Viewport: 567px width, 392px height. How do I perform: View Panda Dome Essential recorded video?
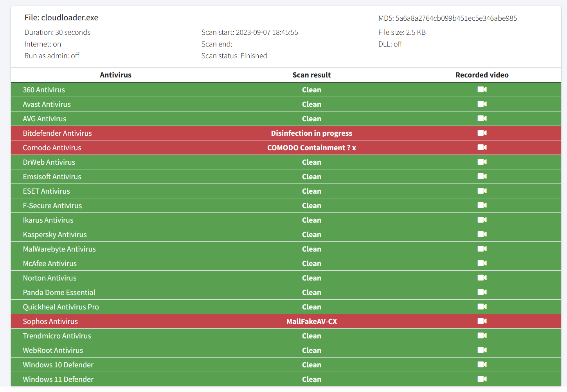tap(482, 292)
